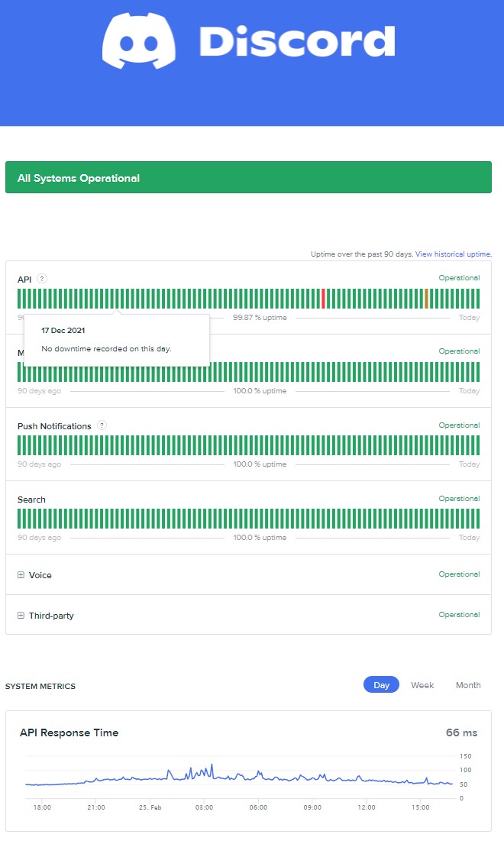504x844 pixels.
Task: Click the SYSTEM METRICS heading
Action: tap(40, 687)
